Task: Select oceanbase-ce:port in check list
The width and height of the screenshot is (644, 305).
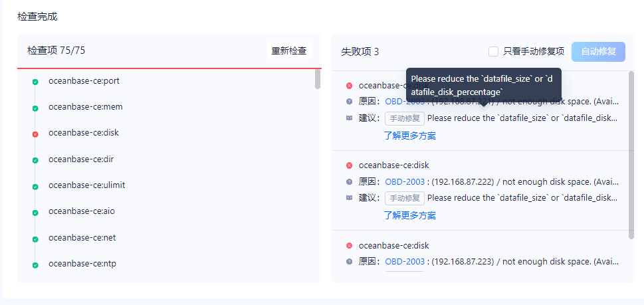Action: [x=84, y=81]
